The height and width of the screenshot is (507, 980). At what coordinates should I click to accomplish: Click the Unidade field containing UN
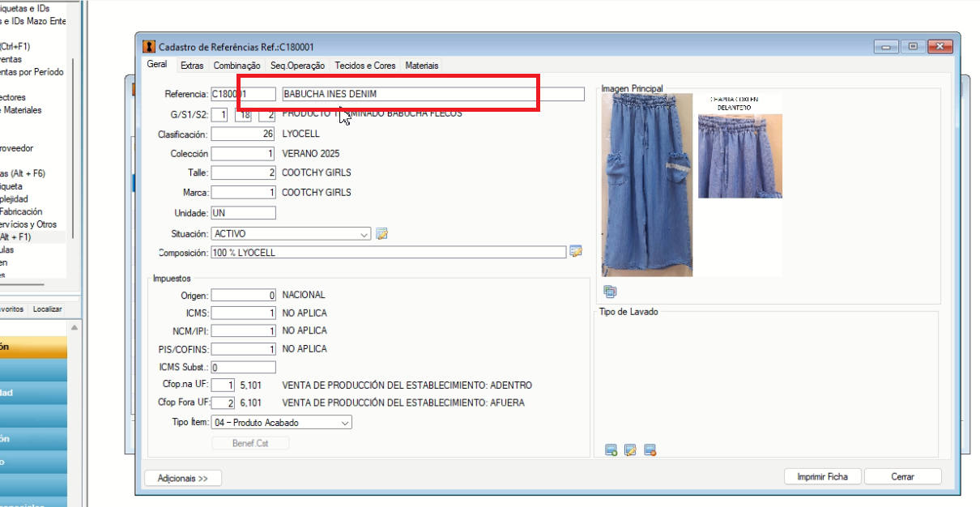pyautogui.click(x=243, y=213)
